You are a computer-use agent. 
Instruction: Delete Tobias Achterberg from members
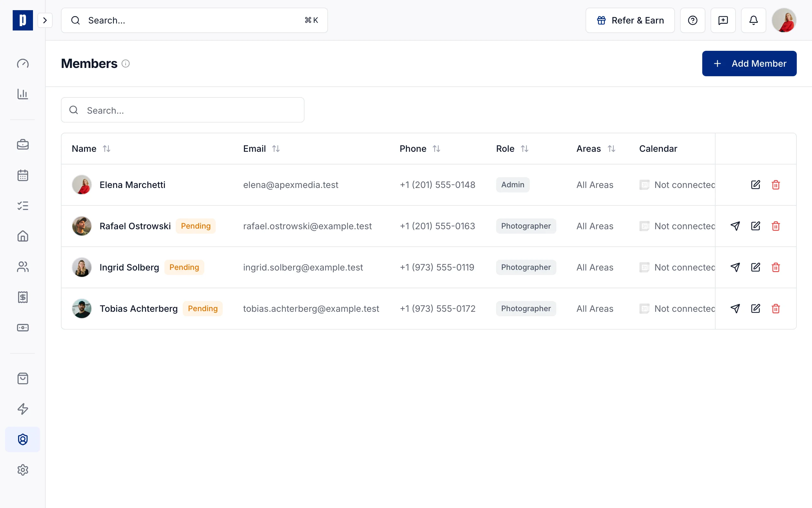click(776, 308)
